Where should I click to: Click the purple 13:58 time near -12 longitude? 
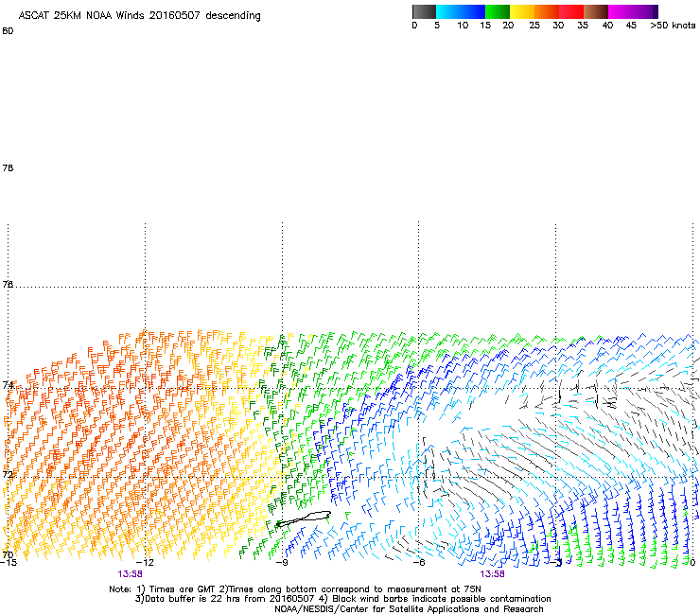coord(130,574)
